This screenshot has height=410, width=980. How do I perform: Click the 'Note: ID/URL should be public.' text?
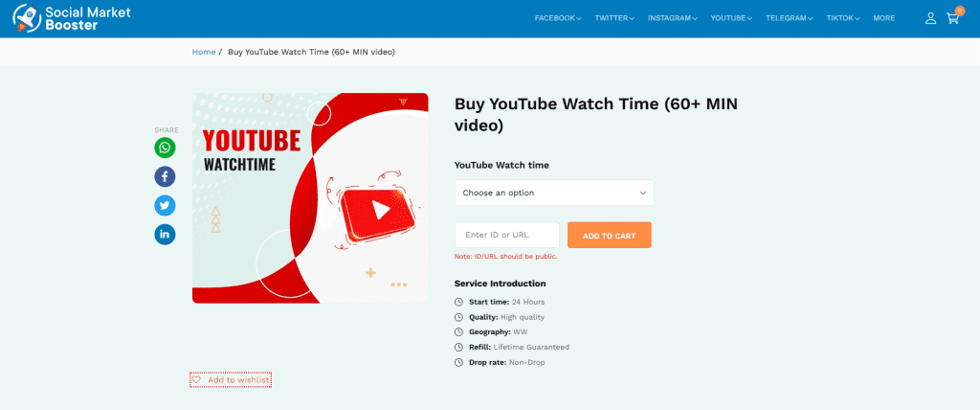pyautogui.click(x=505, y=257)
